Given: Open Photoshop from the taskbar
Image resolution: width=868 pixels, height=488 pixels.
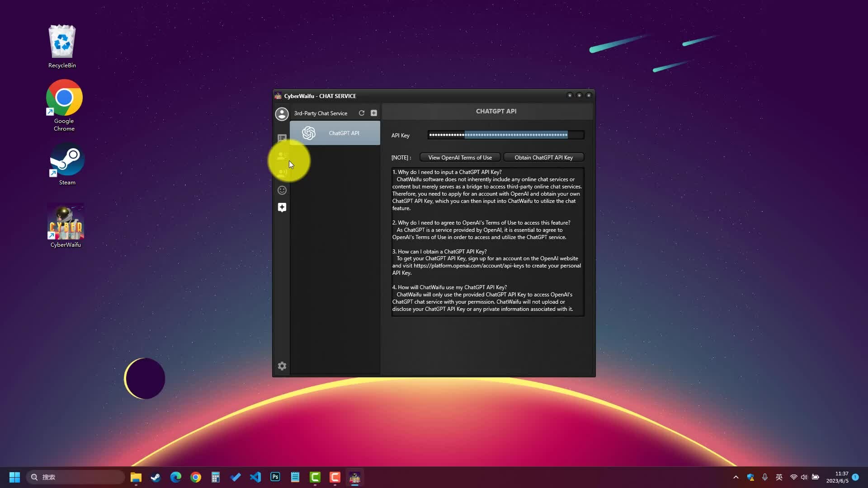Looking at the screenshot, I should pyautogui.click(x=275, y=477).
